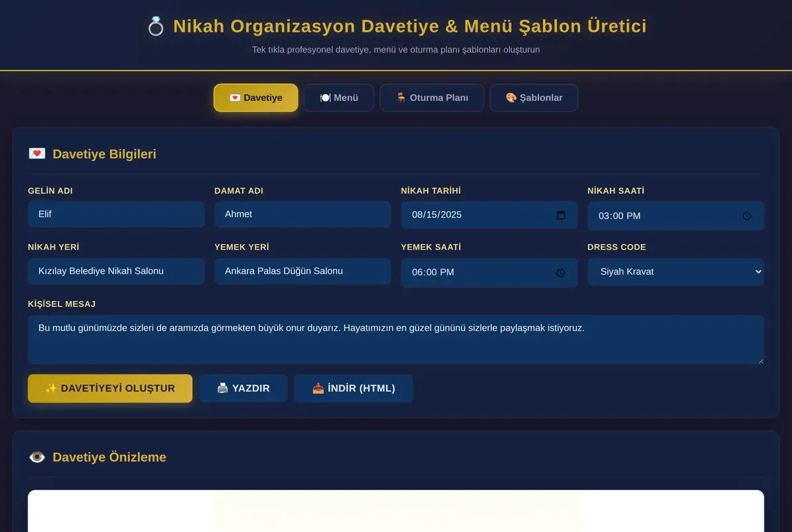Click the white invitation preview card
Screen dimensions: 792x532
pyautogui.click(x=396, y=511)
